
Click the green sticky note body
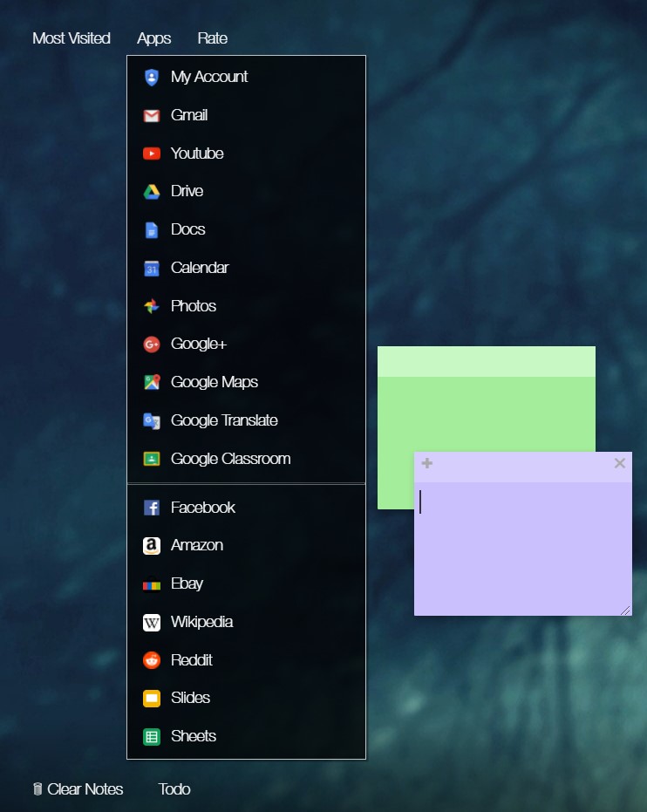[x=487, y=414]
